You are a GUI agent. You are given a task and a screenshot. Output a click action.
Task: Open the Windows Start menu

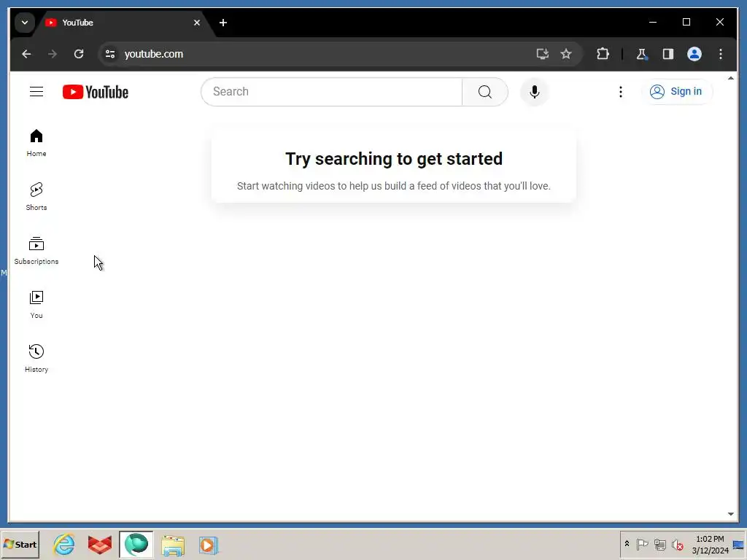[20, 544]
